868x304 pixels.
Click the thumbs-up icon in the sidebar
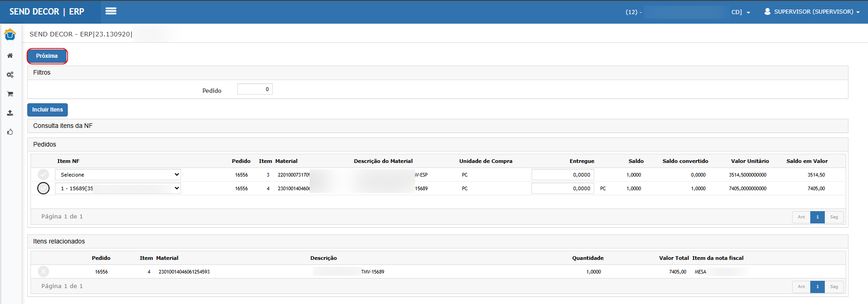10,132
